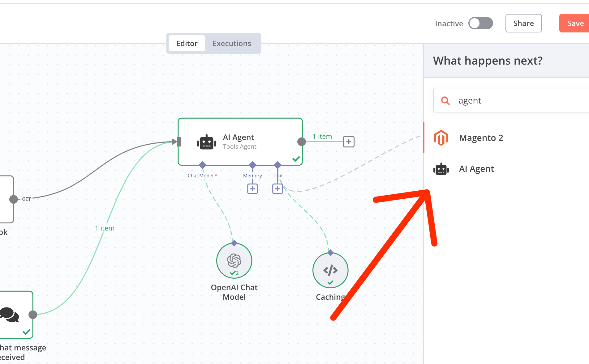589x364 pixels.
Task: Click the AI Agent node robot icon
Action: [206, 142]
